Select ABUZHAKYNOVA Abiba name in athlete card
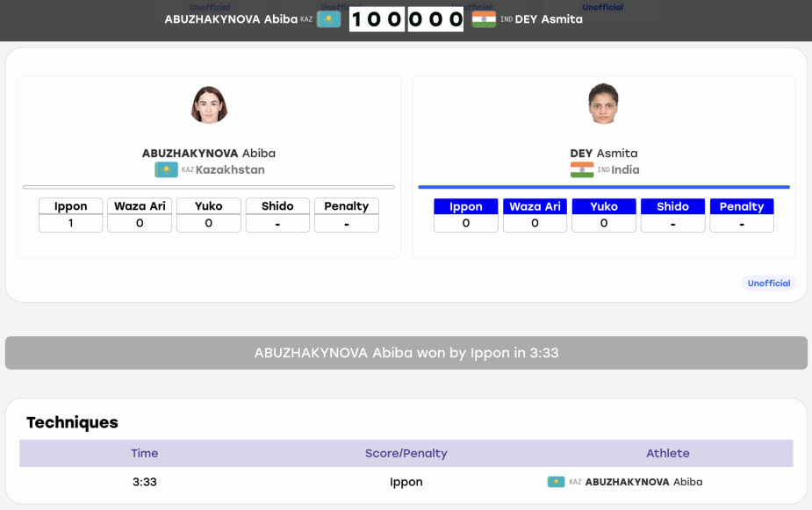Image resolution: width=812 pixels, height=510 pixels. [209, 154]
